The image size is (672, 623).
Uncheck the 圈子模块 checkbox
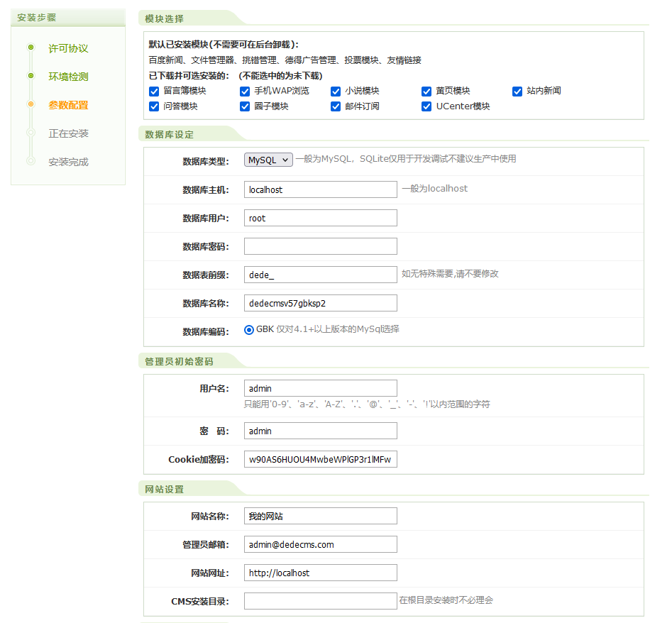coord(244,106)
